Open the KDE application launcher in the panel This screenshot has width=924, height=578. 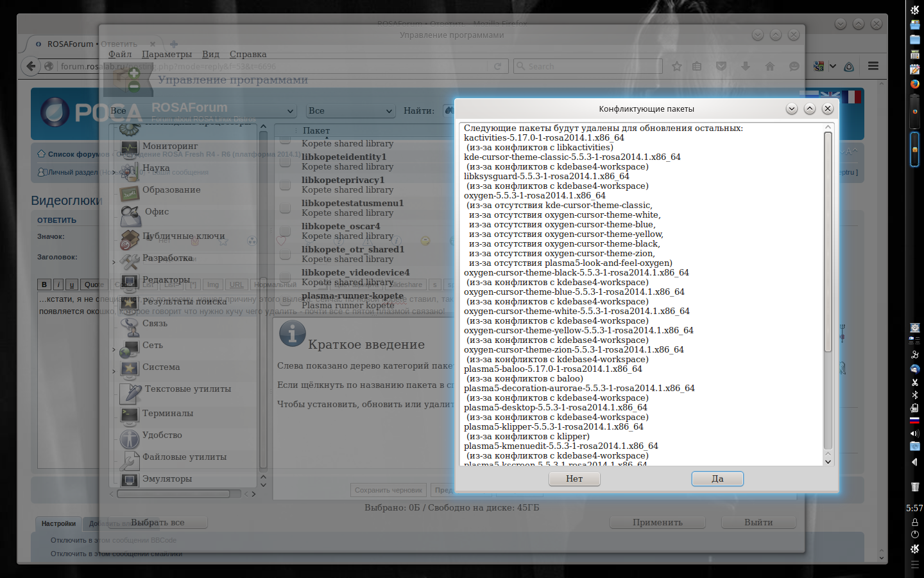pyautogui.click(x=915, y=10)
